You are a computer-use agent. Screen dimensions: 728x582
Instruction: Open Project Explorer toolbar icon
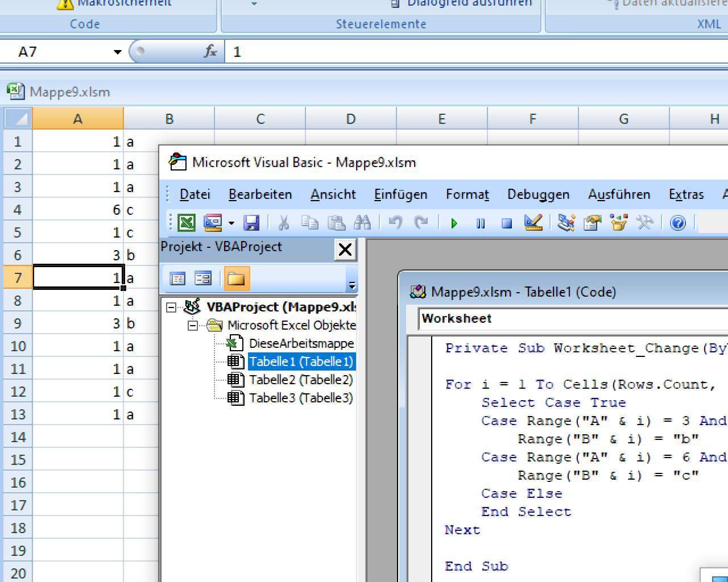coord(566,223)
